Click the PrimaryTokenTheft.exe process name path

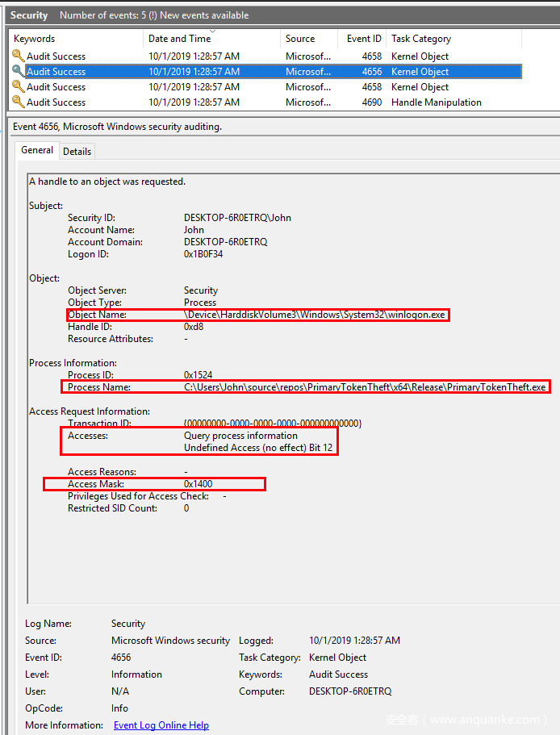(x=365, y=387)
